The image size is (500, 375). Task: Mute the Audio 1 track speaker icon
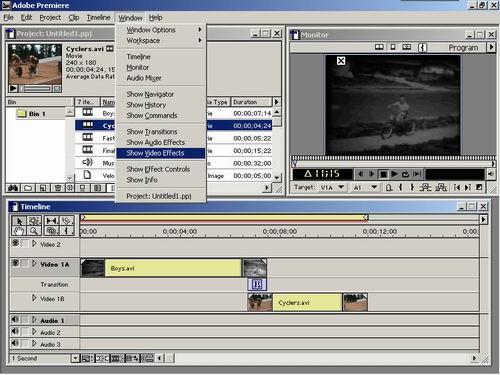[15, 320]
